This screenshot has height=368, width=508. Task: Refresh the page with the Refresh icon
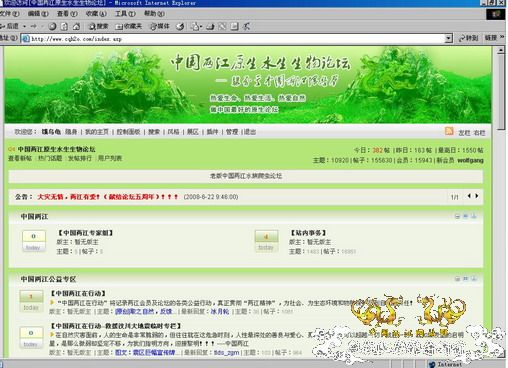(64, 26)
